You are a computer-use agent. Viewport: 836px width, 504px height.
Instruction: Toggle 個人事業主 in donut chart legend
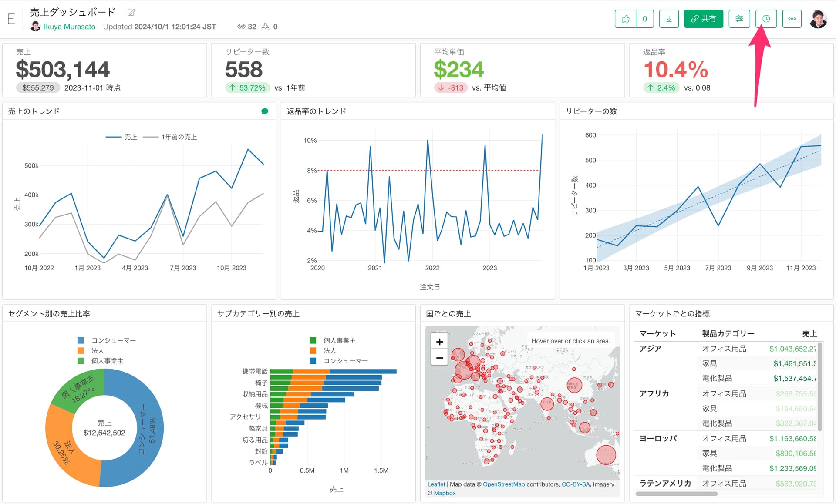(101, 361)
